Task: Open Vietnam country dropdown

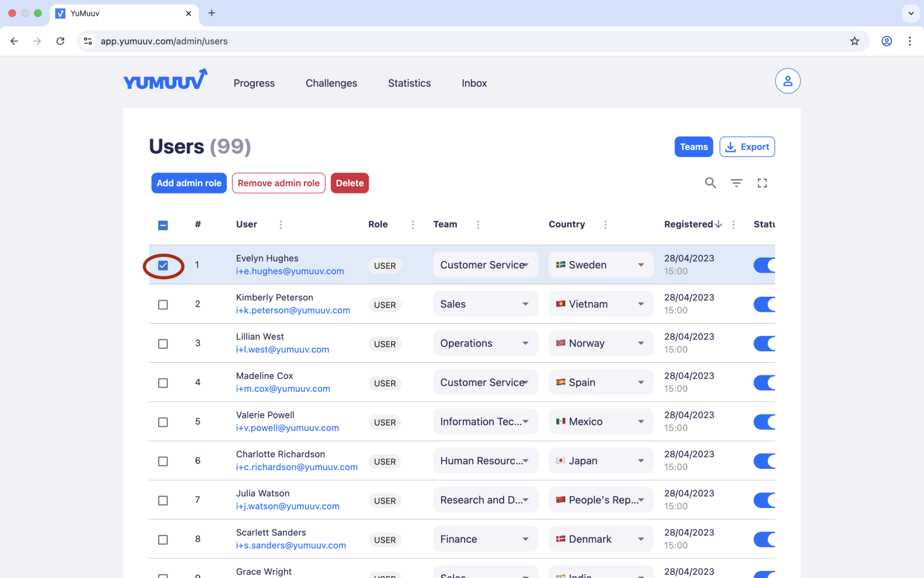Action: [x=601, y=304]
